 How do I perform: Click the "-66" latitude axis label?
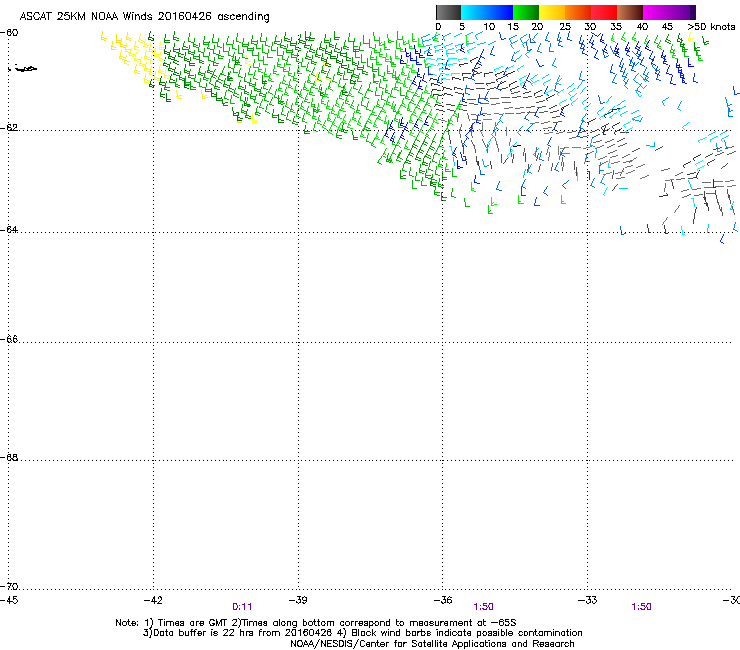10,339
